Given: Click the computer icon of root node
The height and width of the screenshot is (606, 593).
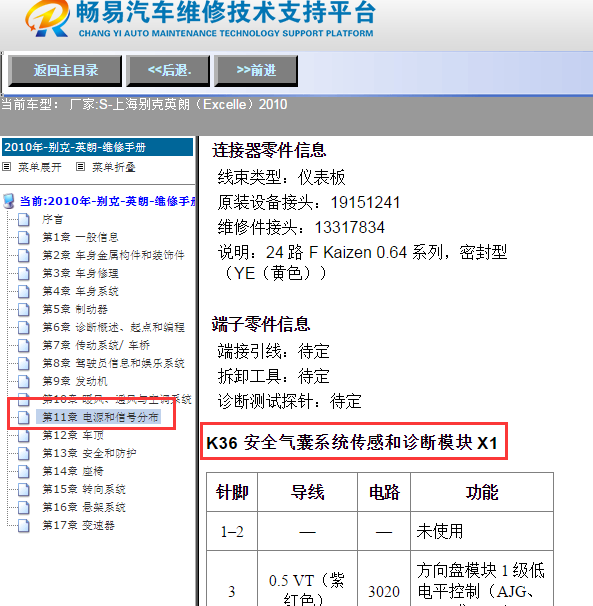Looking at the screenshot, I should [x=9, y=201].
